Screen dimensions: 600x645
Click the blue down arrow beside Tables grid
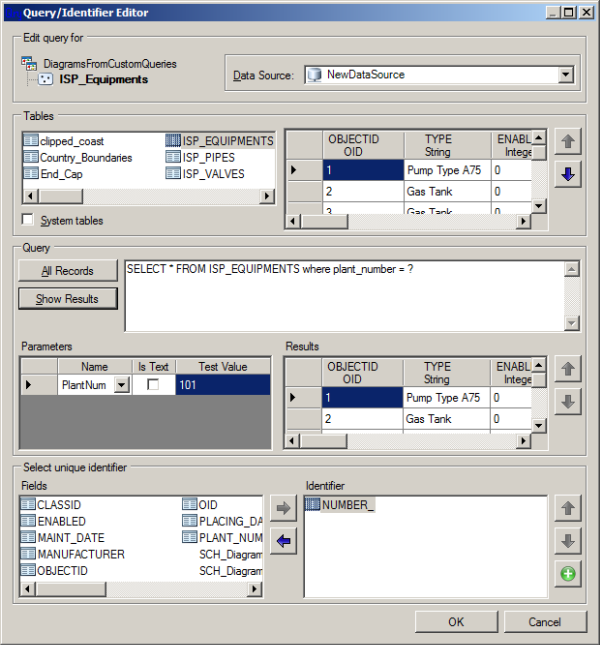click(568, 174)
